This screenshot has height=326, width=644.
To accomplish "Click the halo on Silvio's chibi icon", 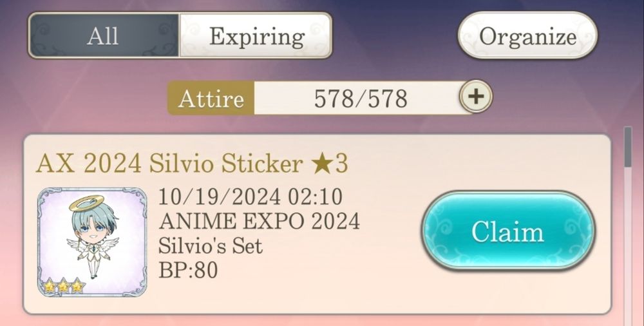I will 87,203.
